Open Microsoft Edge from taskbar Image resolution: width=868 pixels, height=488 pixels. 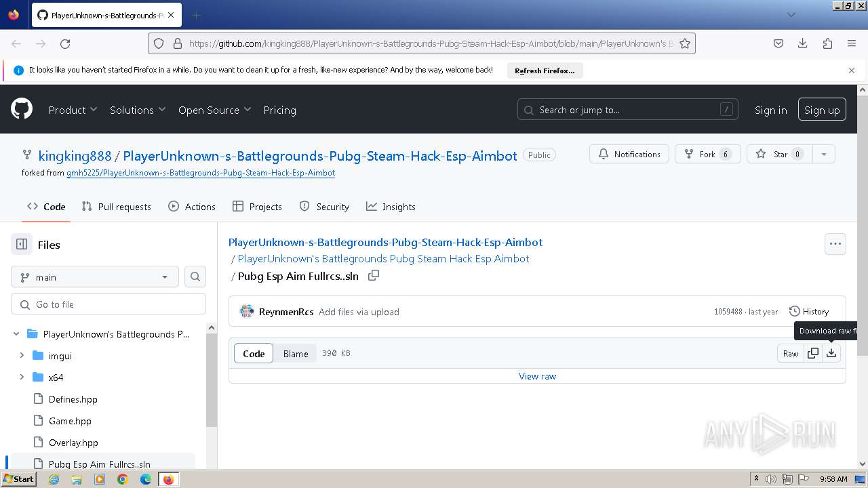[146, 479]
